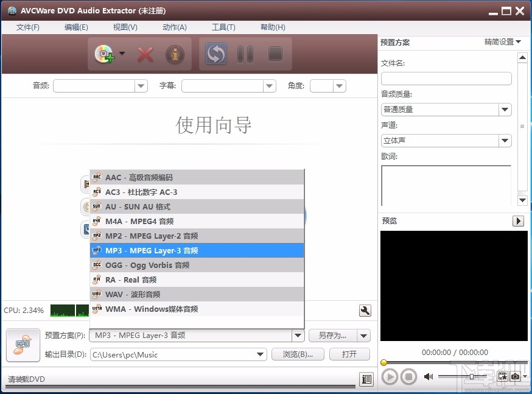Click the red X delete icon
This screenshot has width=532, height=394.
pyautogui.click(x=145, y=54)
